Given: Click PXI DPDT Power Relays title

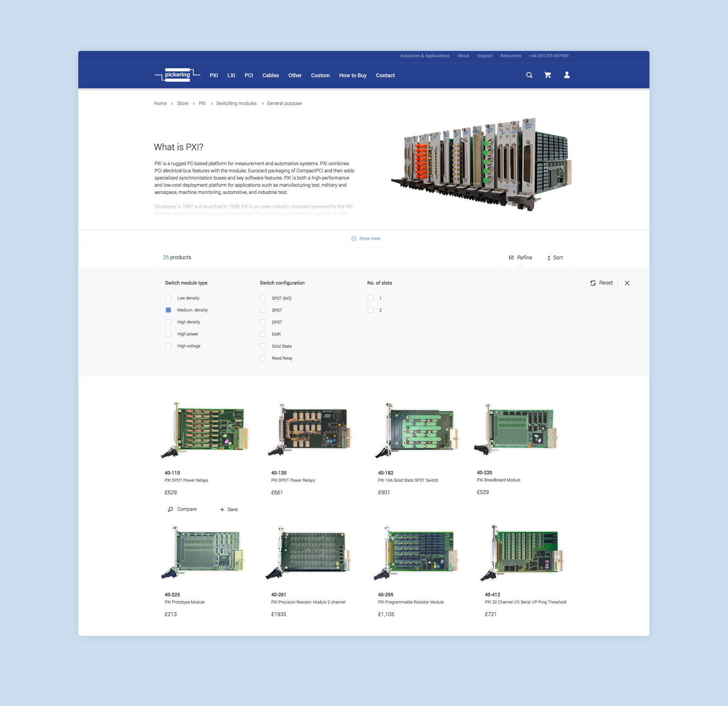Looking at the screenshot, I should [x=293, y=480].
